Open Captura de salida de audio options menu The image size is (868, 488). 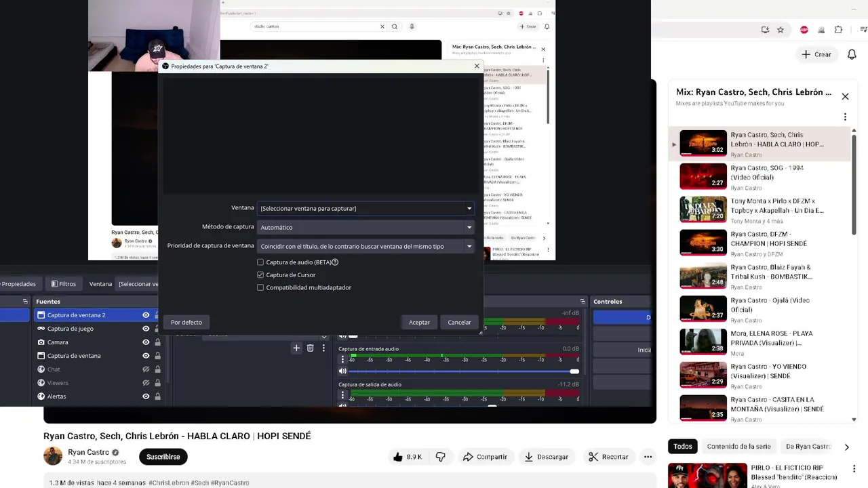click(342, 395)
